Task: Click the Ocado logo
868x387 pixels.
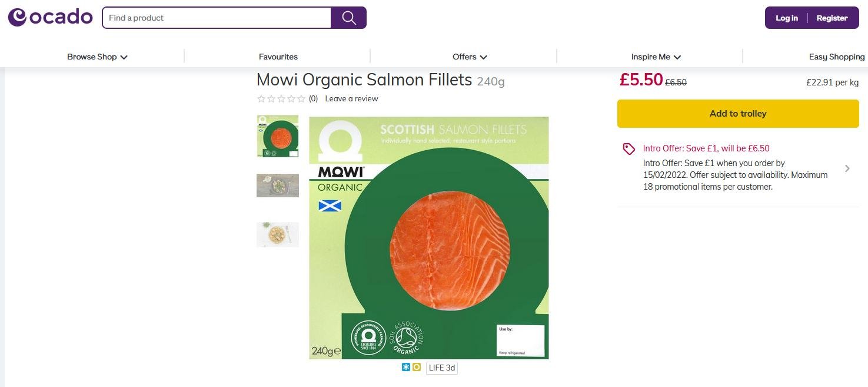Action: 50,16
